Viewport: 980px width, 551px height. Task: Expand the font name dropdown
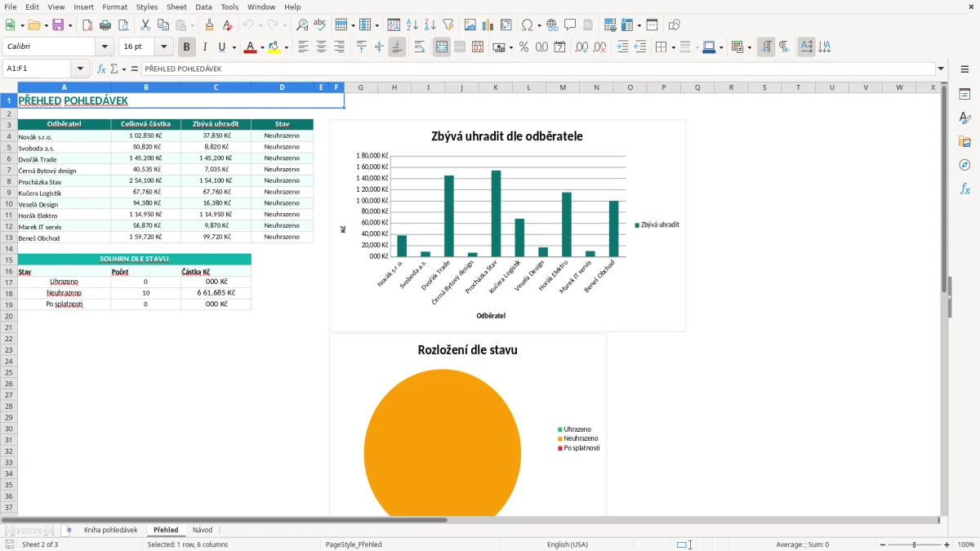point(105,47)
